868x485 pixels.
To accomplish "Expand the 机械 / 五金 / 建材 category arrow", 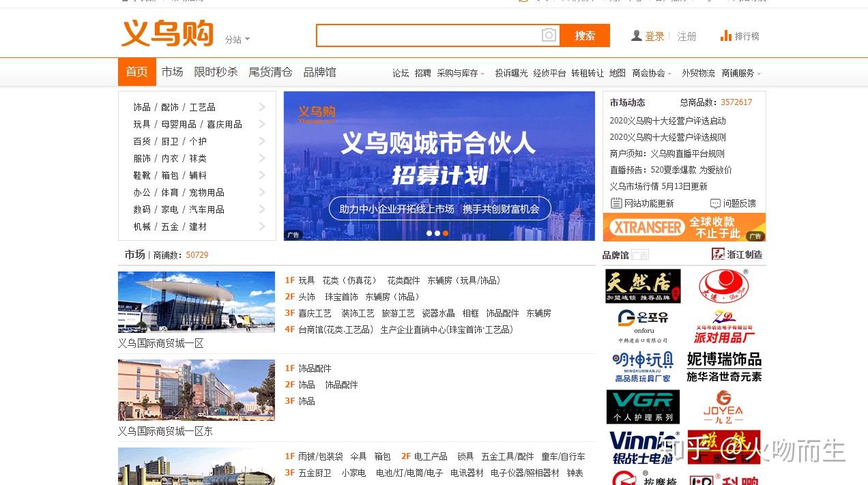I will pyautogui.click(x=262, y=226).
